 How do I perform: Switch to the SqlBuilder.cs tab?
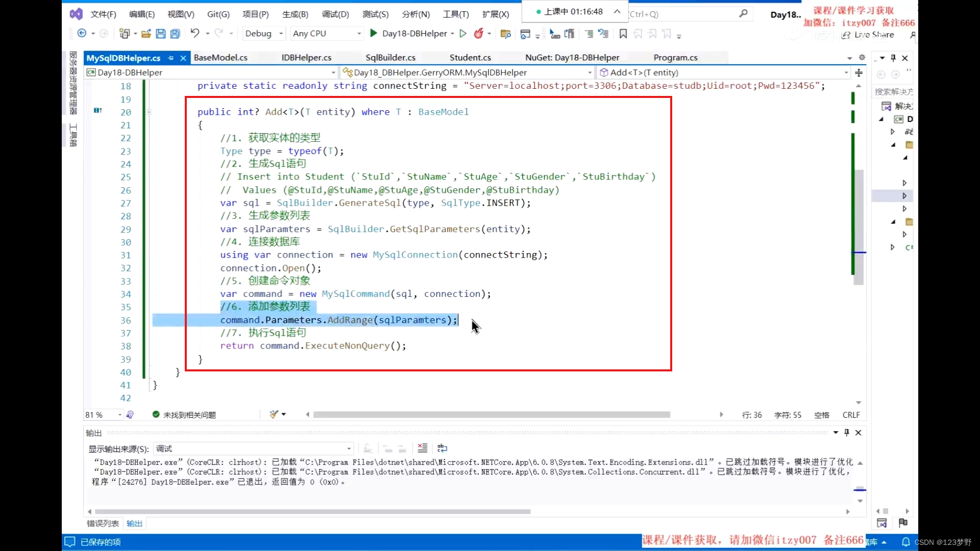[x=390, y=58]
